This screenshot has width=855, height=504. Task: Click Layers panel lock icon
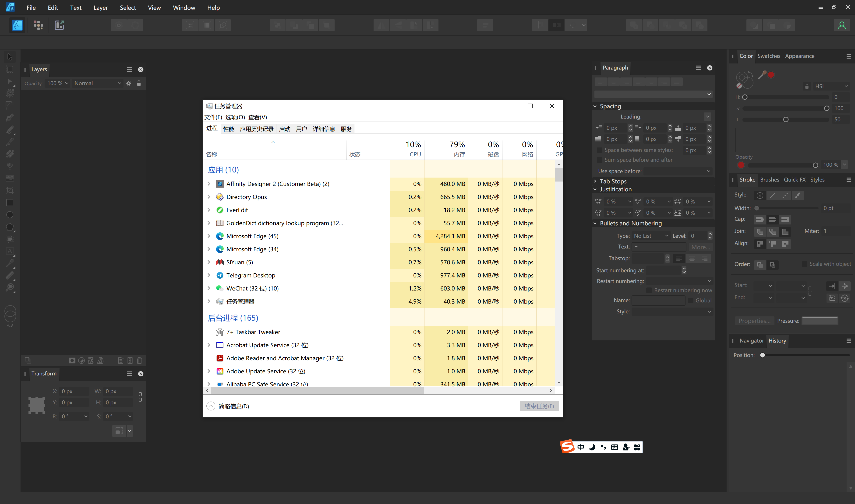[x=139, y=83]
